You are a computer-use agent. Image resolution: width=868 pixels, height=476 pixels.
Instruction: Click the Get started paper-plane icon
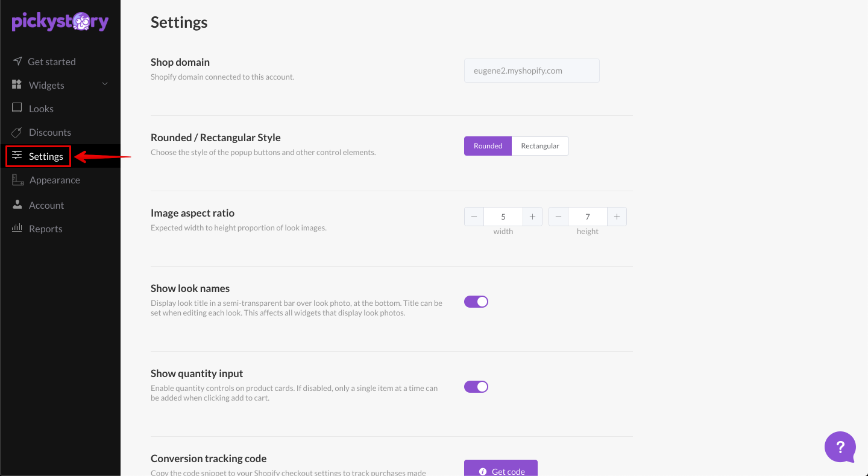(x=17, y=62)
